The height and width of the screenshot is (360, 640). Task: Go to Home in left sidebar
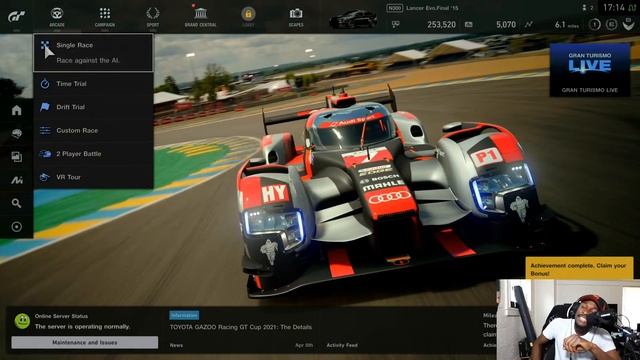[x=16, y=110]
